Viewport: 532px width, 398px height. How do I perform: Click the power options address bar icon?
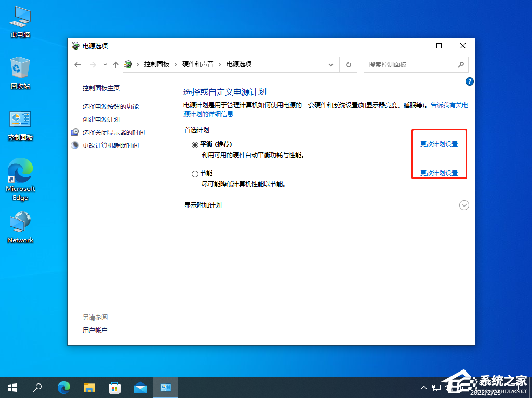pyautogui.click(x=128, y=64)
